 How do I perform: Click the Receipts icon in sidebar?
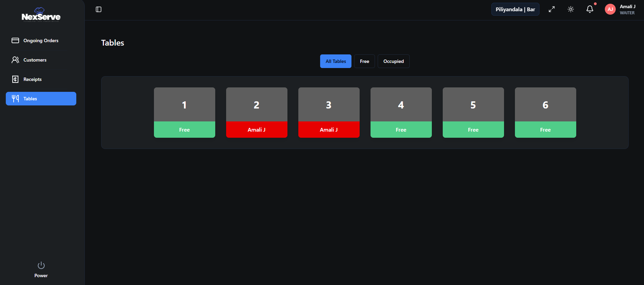pyautogui.click(x=15, y=79)
